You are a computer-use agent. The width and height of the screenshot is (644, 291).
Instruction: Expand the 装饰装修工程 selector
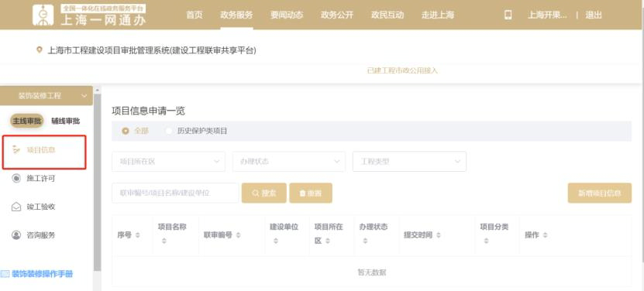[x=46, y=96]
